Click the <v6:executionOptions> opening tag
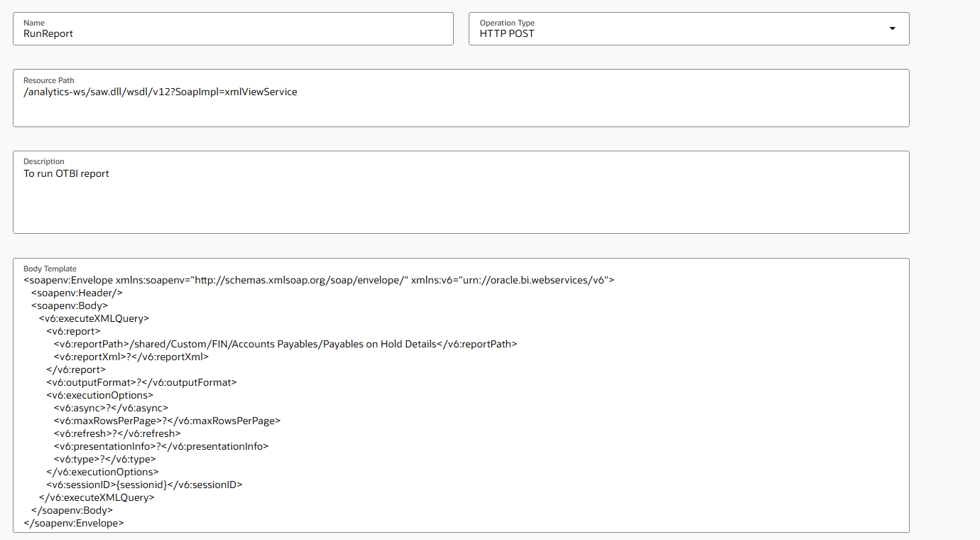The height and width of the screenshot is (540, 980). tap(99, 395)
